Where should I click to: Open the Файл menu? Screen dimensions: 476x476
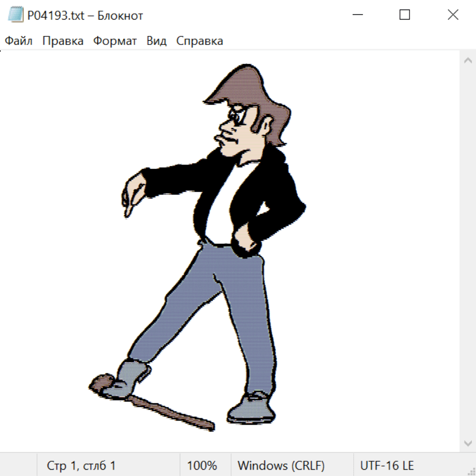[x=19, y=41]
